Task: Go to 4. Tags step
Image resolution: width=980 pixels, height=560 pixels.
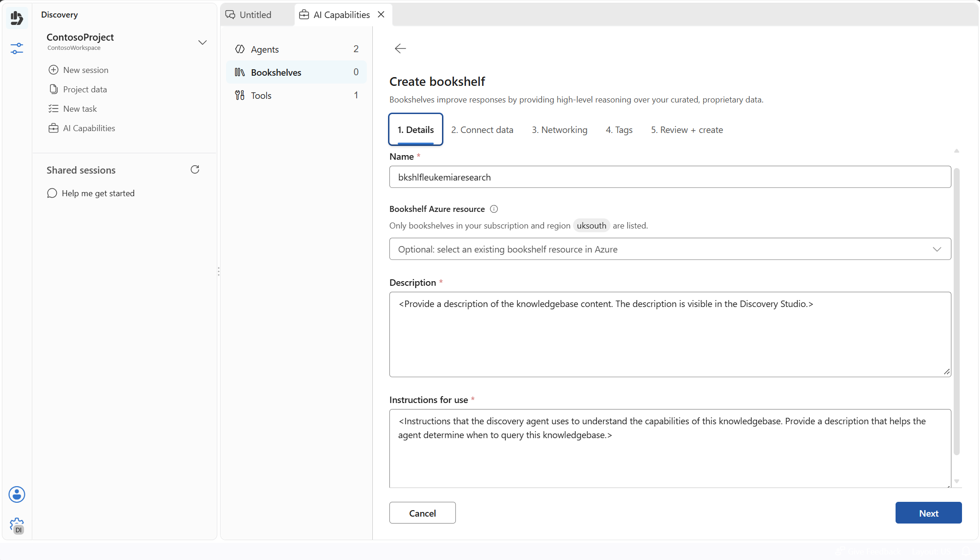Action: coord(619,130)
